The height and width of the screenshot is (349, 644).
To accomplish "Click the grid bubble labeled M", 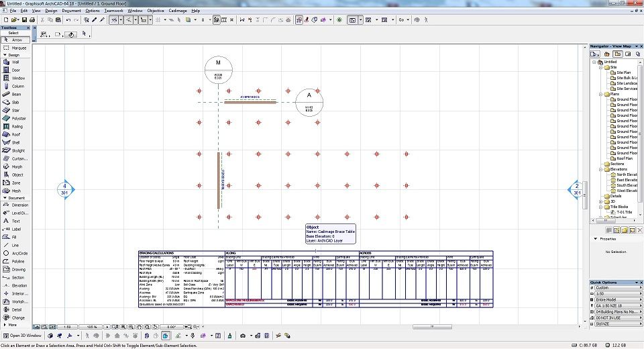I will 219,70.
